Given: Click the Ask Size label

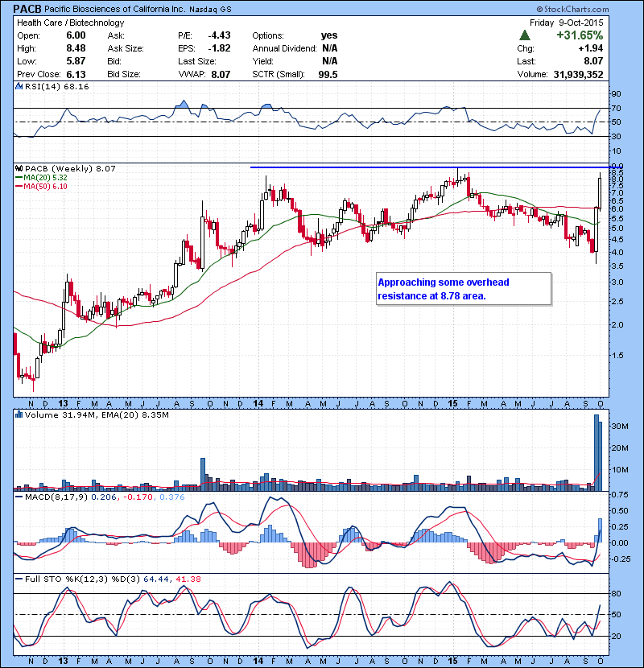Looking at the screenshot, I should 126,48.
